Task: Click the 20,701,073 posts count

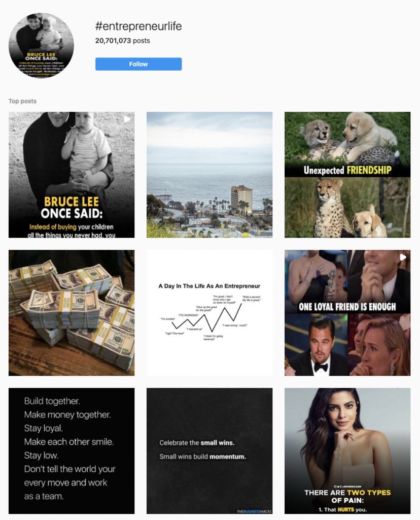Action: point(123,41)
